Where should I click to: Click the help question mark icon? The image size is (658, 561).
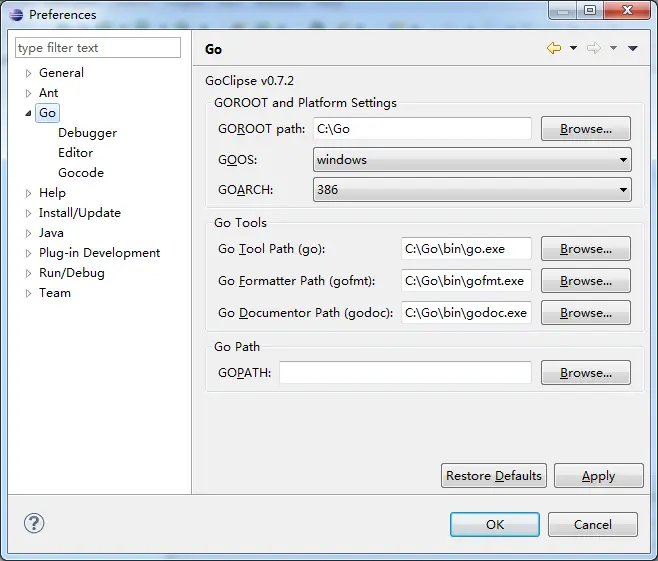pyautogui.click(x=34, y=523)
